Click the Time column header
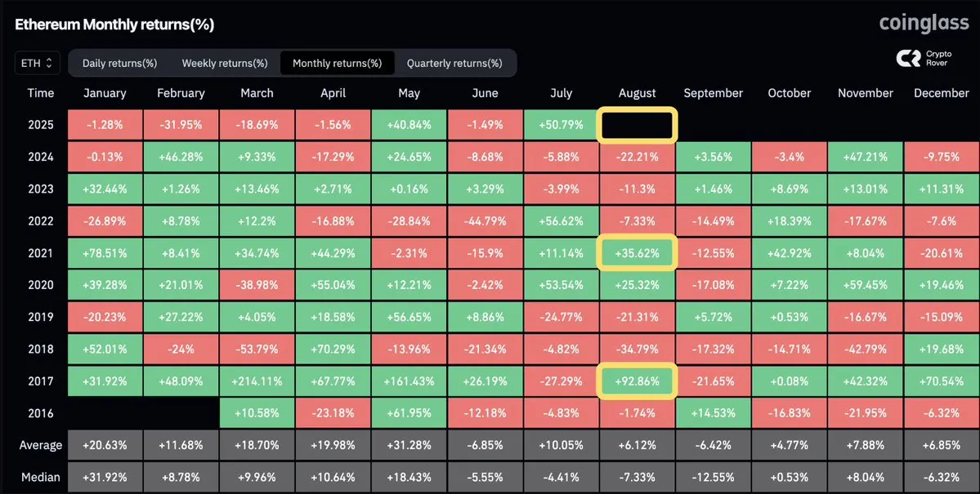 [x=41, y=93]
